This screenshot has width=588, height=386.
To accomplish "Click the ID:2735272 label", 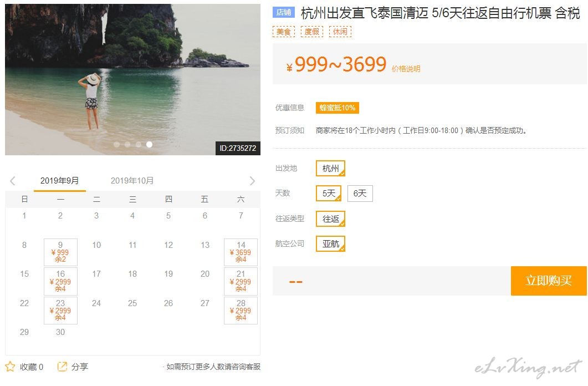I will tap(238, 148).
